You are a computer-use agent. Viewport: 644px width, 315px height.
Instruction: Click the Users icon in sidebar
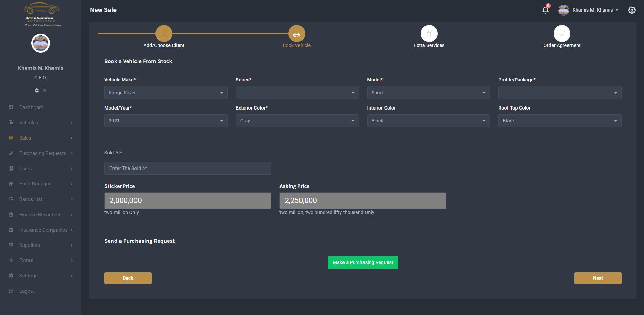(x=11, y=169)
